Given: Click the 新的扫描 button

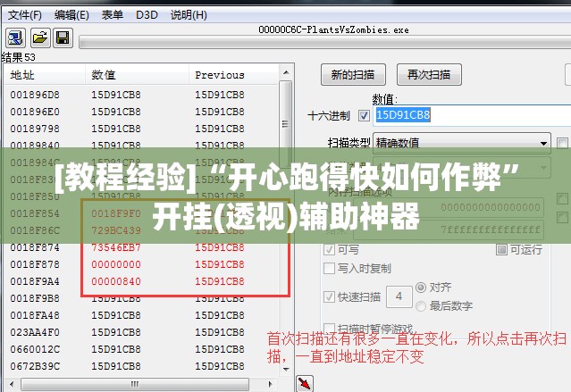Looking at the screenshot, I should click(x=353, y=75).
